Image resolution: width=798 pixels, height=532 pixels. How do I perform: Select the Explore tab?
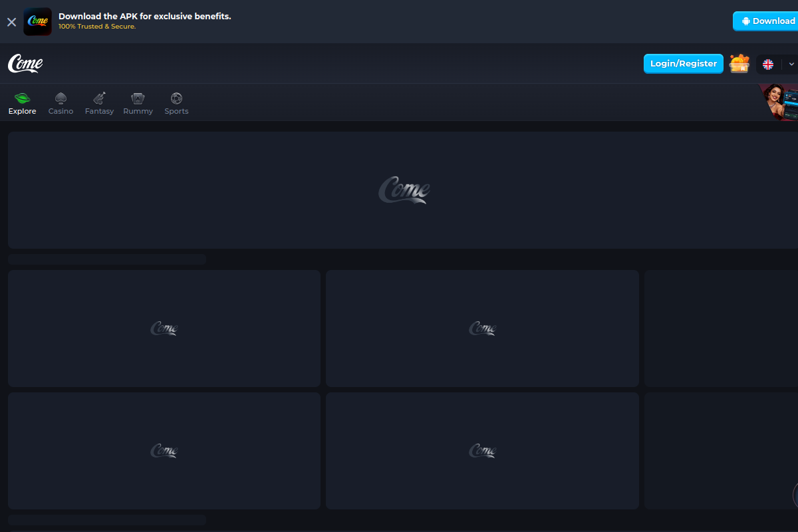click(x=23, y=104)
